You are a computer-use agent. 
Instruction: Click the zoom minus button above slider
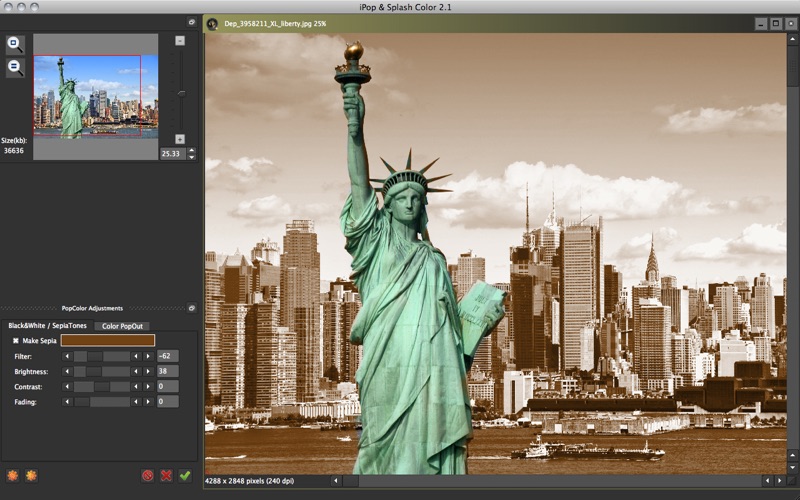click(180, 41)
